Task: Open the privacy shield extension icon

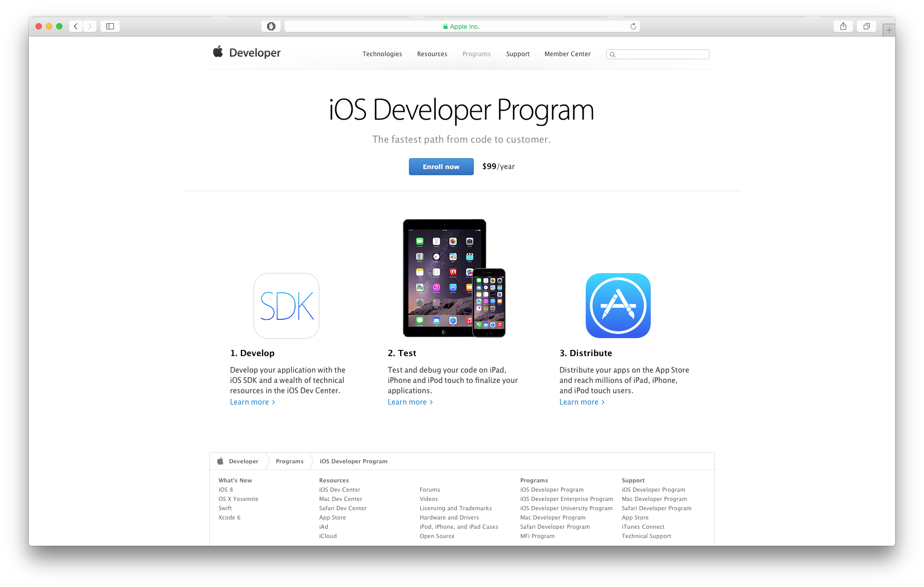Action: tap(271, 26)
